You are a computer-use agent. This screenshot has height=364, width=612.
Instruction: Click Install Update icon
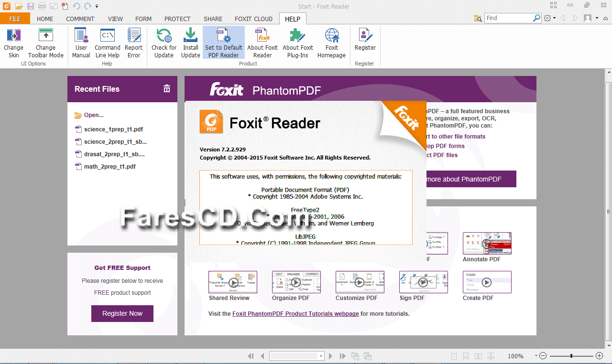190,35
